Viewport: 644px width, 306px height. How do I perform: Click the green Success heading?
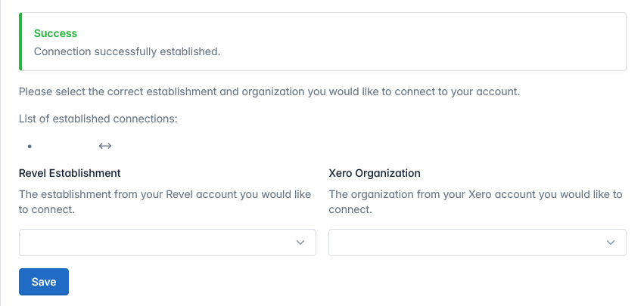point(55,34)
